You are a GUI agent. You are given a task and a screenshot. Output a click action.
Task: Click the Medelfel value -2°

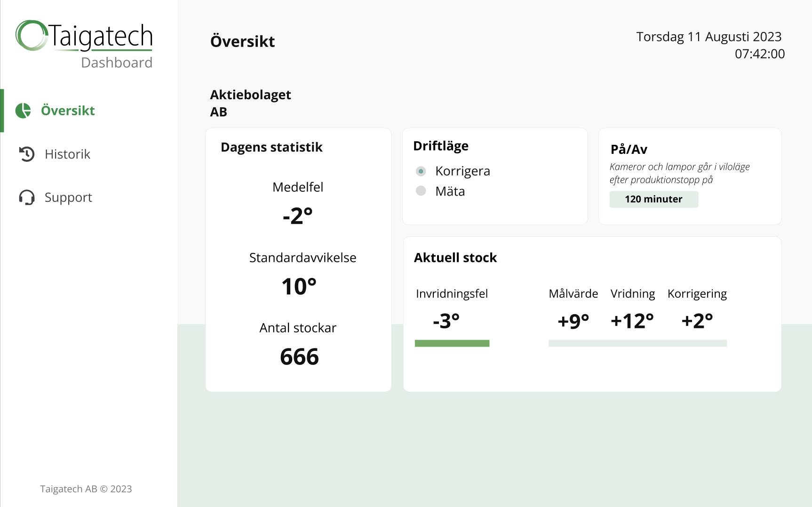(x=298, y=216)
